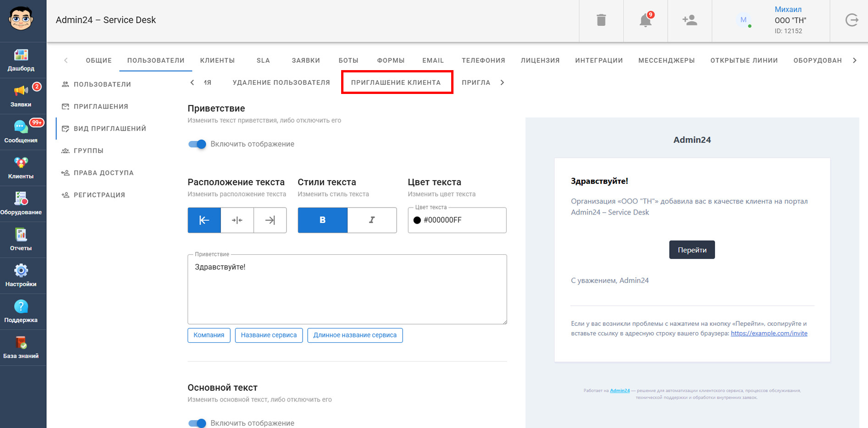Click the logout icon at top right
The width and height of the screenshot is (868, 428).
pyautogui.click(x=851, y=20)
